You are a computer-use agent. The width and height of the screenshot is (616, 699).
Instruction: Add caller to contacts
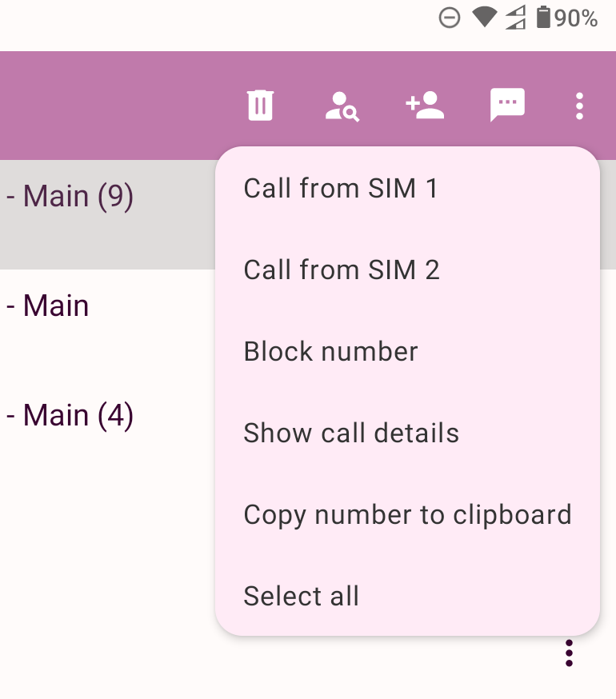pyautogui.click(x=425, y=105)
